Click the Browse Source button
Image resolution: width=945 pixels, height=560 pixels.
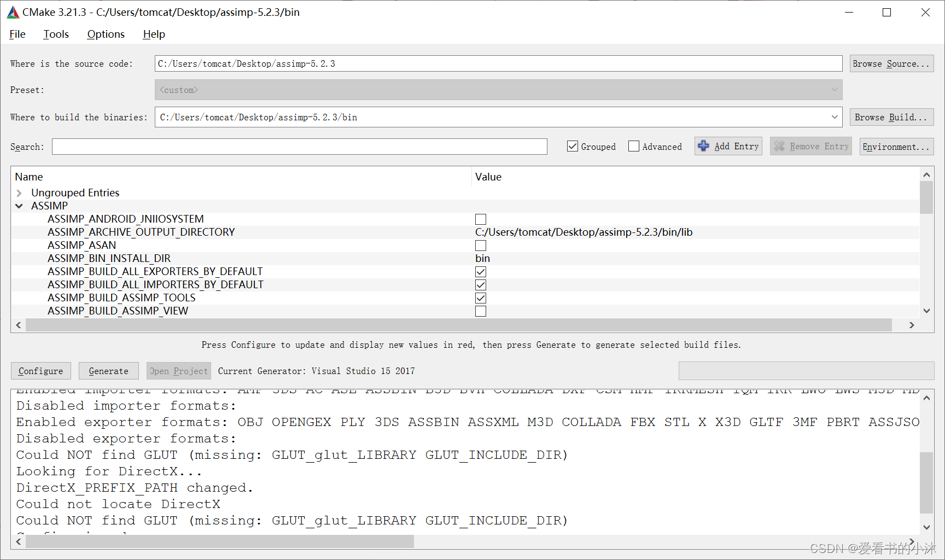[891, 63]
